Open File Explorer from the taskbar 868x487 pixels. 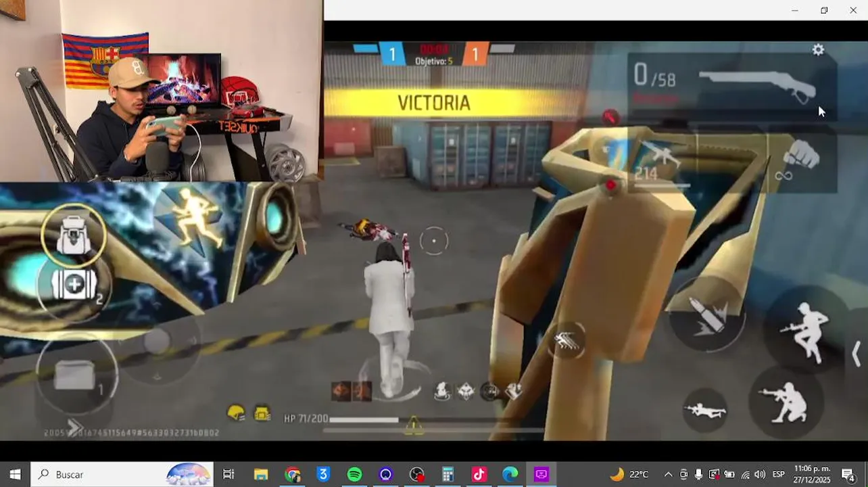(261, 474)
